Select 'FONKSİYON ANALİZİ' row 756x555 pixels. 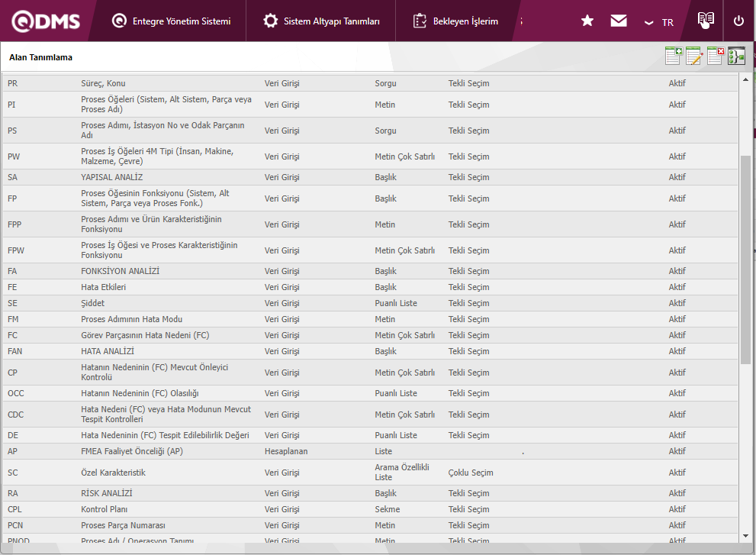pos(370,271)
